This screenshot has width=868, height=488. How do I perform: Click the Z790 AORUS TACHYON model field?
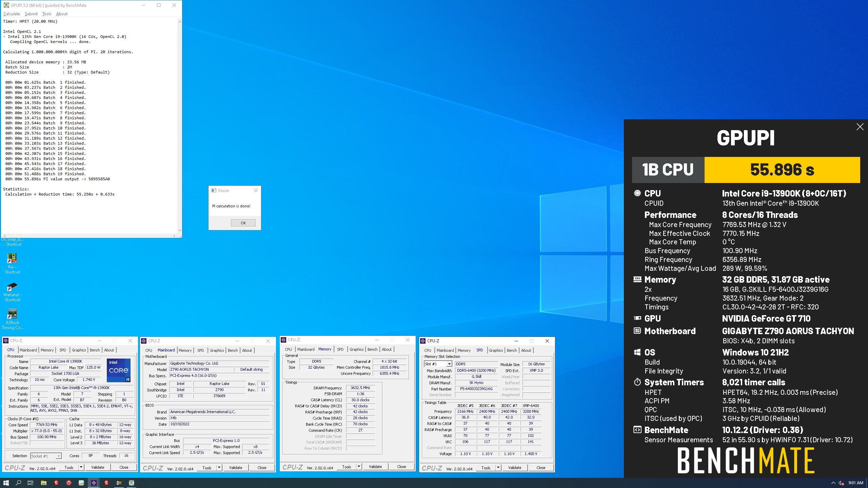coord(201,369)
